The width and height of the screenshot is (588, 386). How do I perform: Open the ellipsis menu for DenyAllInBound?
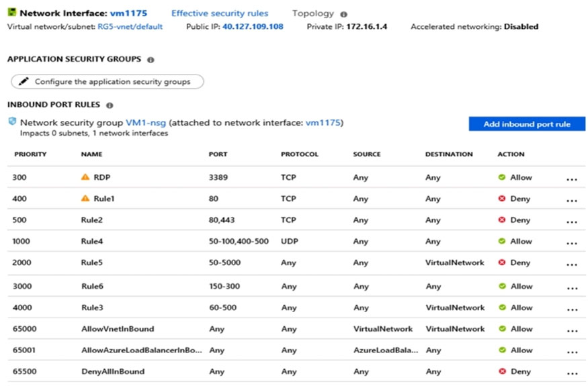573,374
